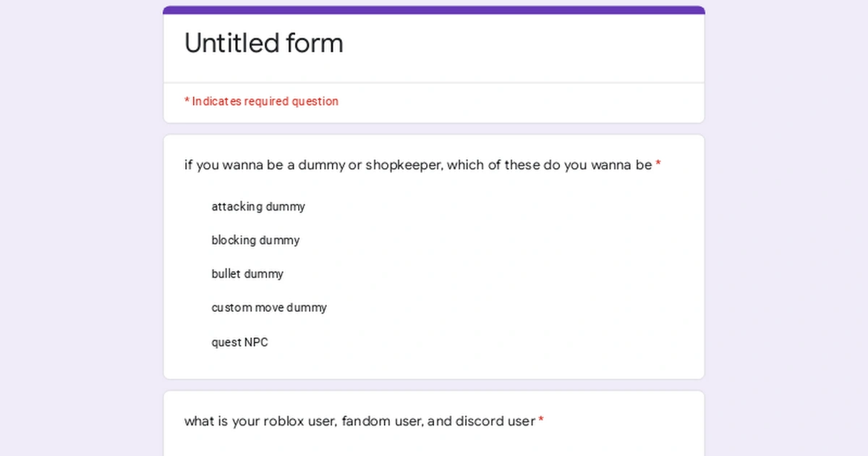Click the purple header bar
The width and height of the screenshot is (868, 456).
click(434, 9)
